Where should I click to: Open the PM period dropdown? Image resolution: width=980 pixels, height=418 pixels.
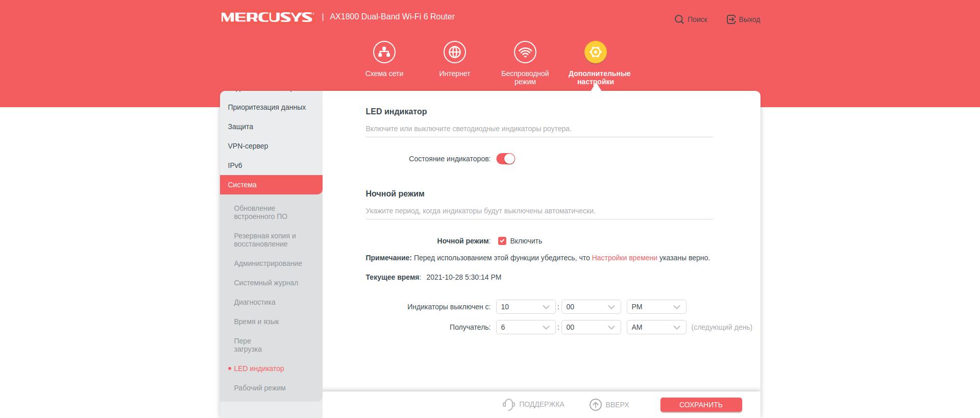[656, 307]
